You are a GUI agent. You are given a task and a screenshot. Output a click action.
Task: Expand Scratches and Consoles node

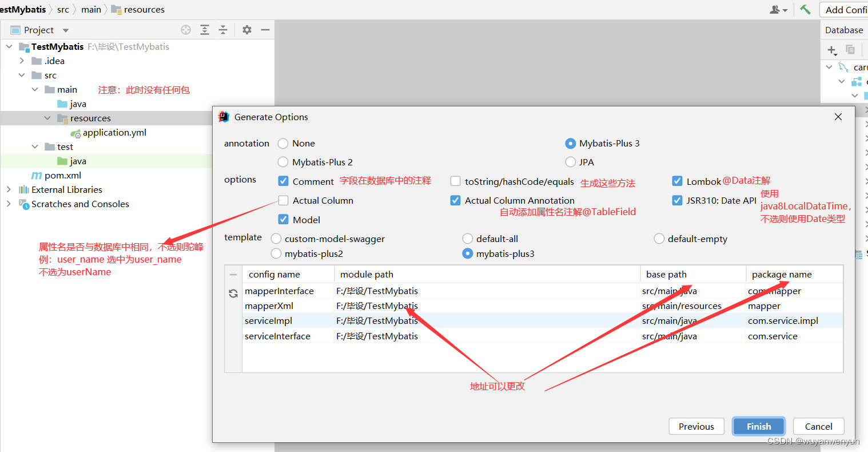[9, 204]
